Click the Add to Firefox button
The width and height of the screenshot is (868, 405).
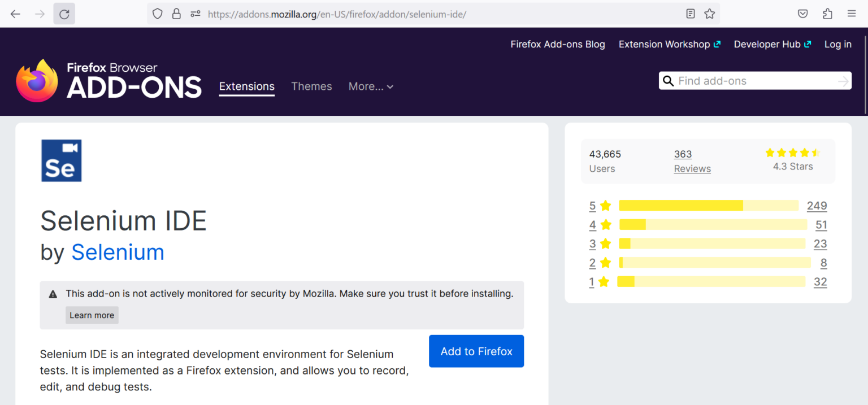coord(476,351)
